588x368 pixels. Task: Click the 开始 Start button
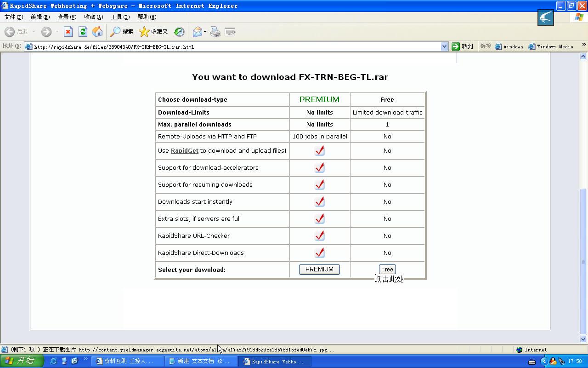pos(22,361)
